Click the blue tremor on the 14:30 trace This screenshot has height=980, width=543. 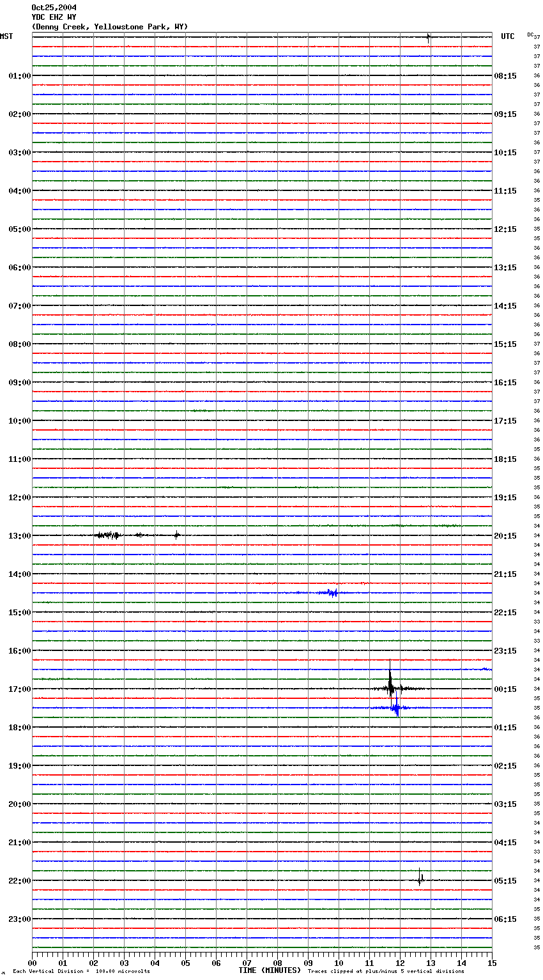pos(330,593)
